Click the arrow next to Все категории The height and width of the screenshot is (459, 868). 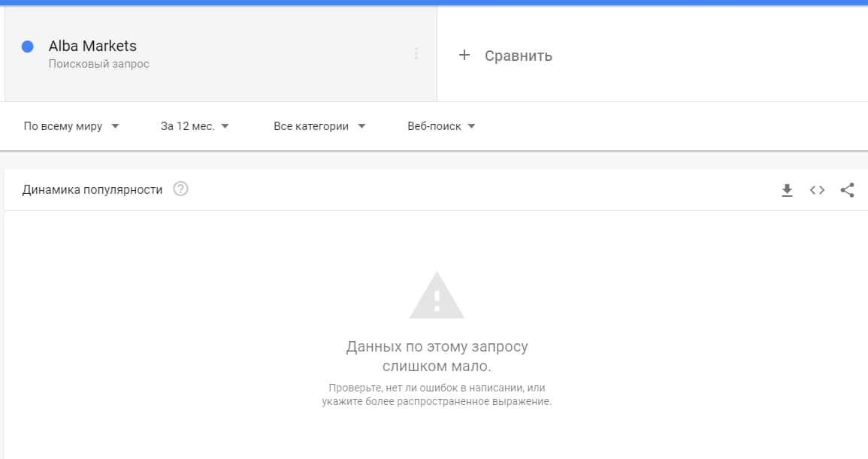coord(361,126)
